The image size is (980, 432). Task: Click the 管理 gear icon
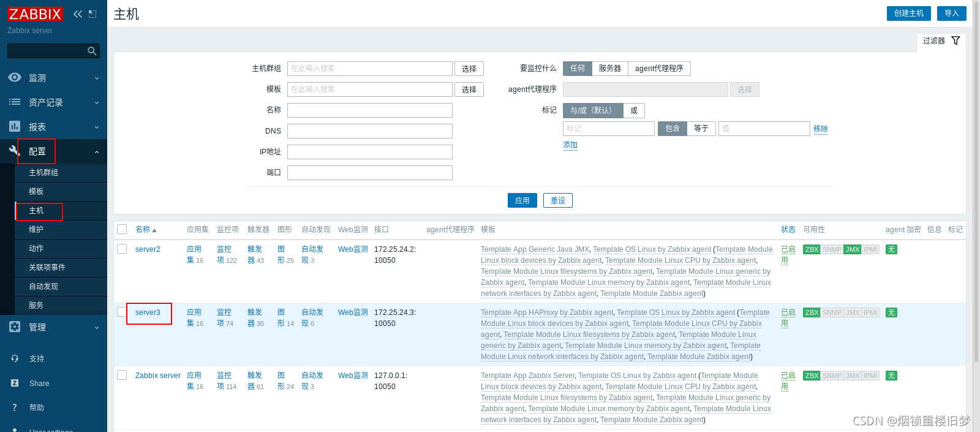15,327
